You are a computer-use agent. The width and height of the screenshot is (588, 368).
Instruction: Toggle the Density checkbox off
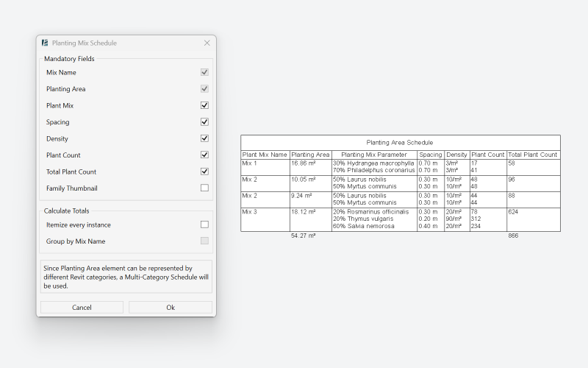click(204, 138)
